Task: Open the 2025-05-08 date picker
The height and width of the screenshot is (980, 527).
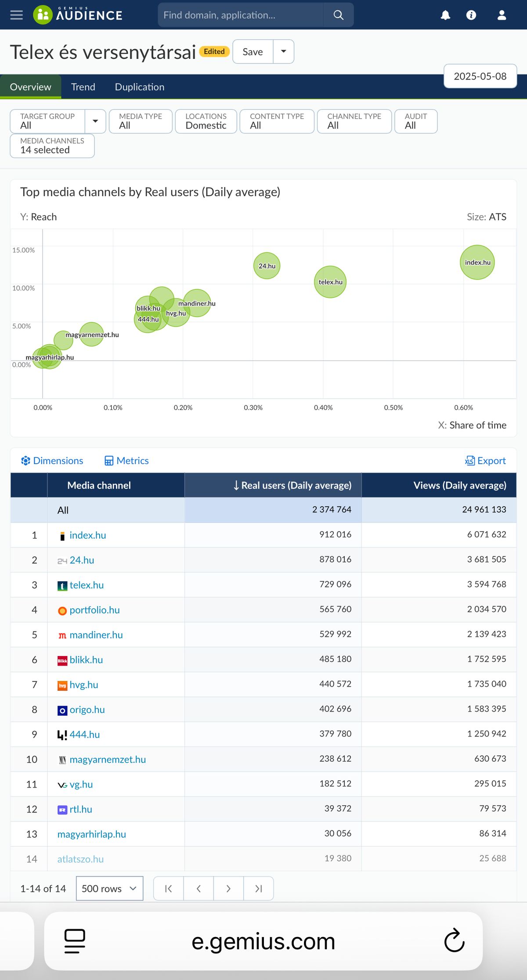Action: (x=480, y=76)
